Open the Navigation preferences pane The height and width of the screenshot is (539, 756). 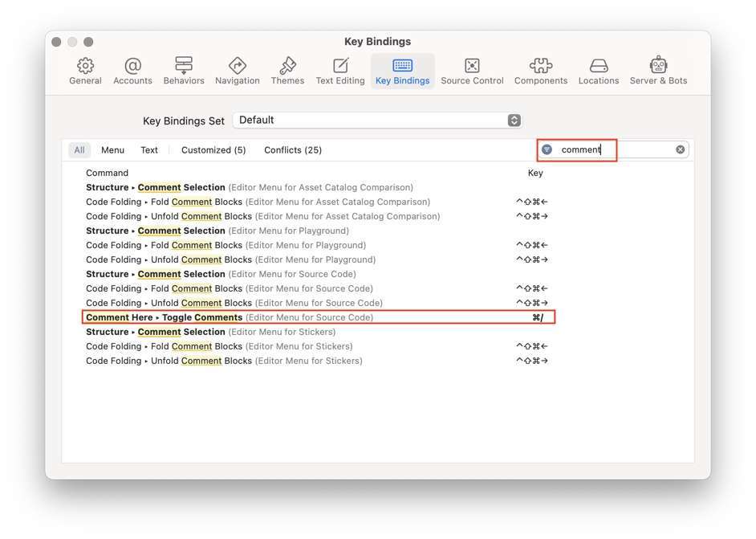click(x=237, y=71)
